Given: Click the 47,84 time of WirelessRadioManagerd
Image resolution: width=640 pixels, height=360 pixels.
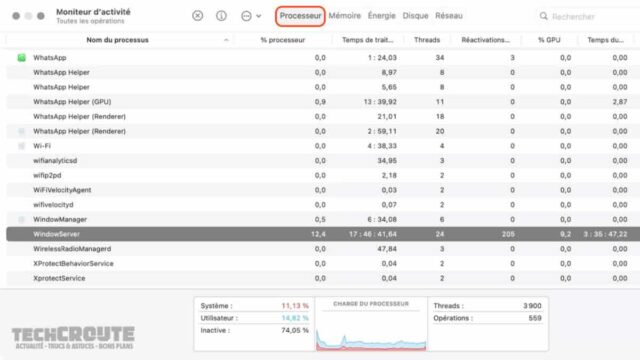Looking at the screenshot, I should [x=387, y=249].
